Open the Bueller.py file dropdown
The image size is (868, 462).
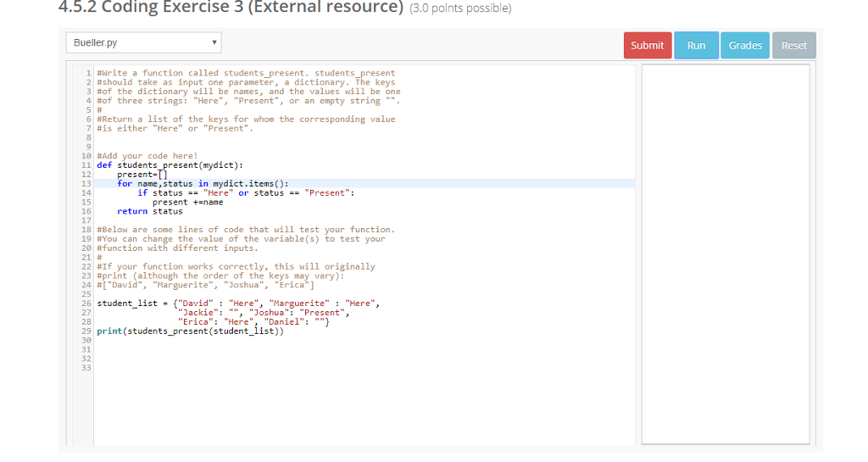tap(143, 42)
